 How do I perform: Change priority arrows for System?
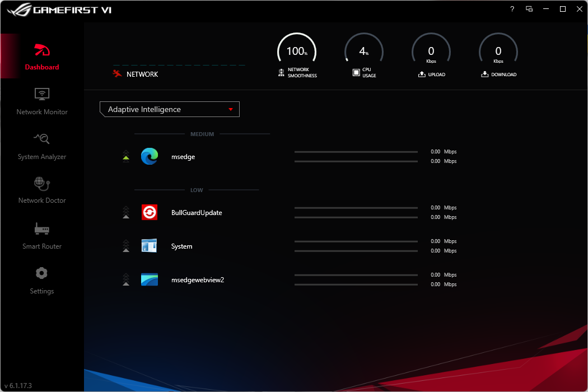(126, 246)
